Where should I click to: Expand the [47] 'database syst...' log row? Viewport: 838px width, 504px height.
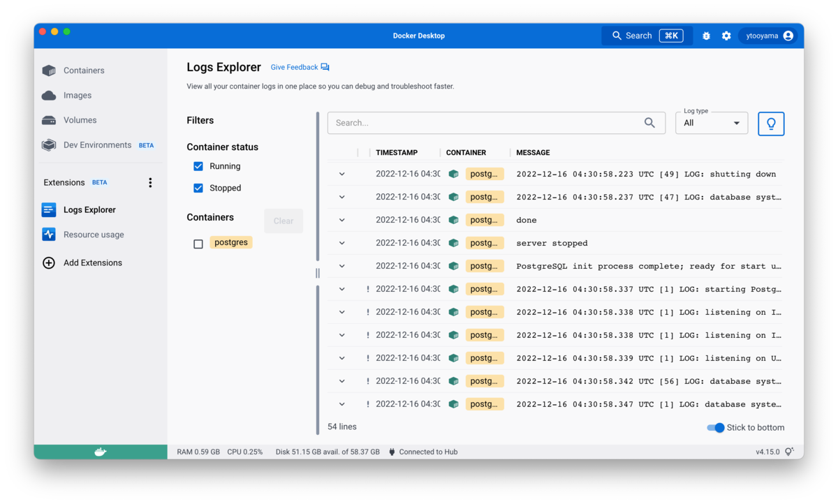coord(342,198)
